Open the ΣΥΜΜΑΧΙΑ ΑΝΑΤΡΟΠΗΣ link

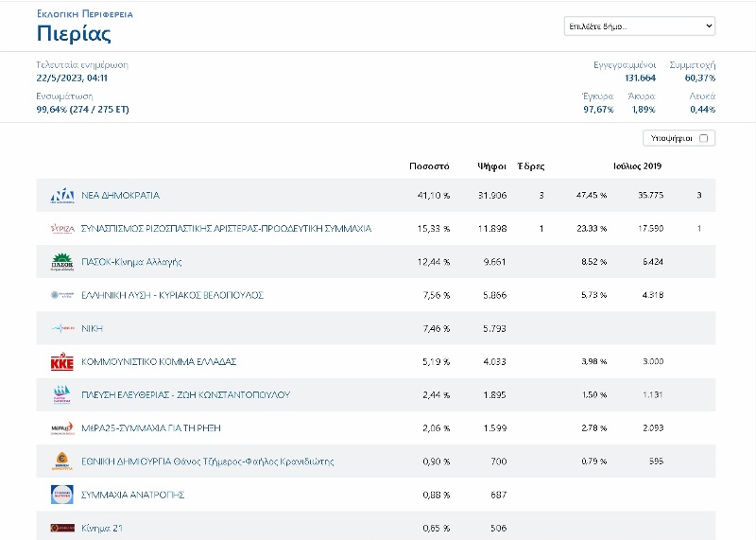point(132,495)
